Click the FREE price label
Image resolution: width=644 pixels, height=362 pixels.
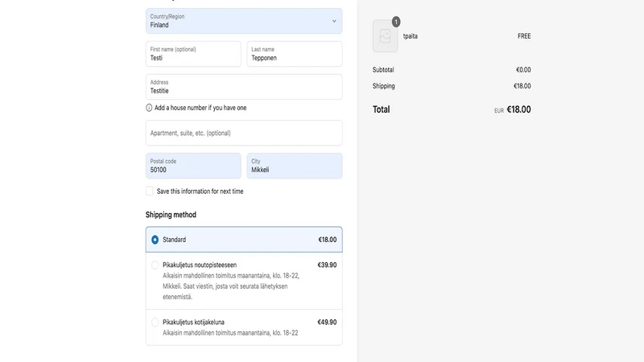[x=524, y=36]
